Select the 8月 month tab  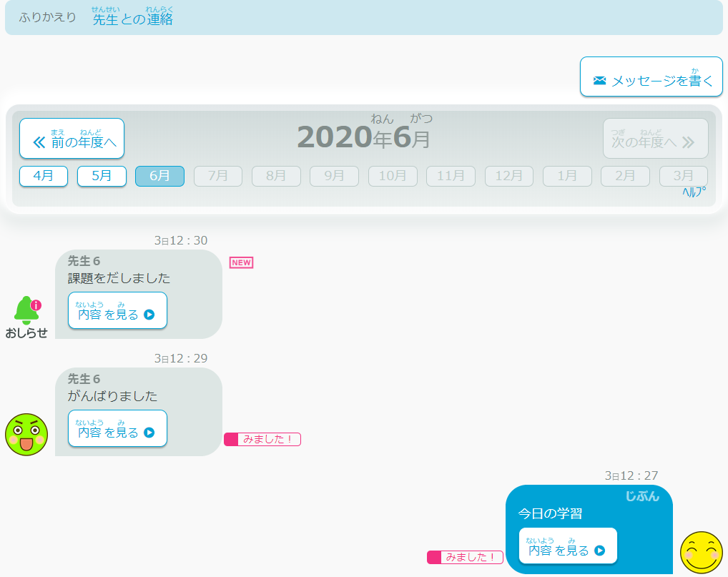pos(276,176)
